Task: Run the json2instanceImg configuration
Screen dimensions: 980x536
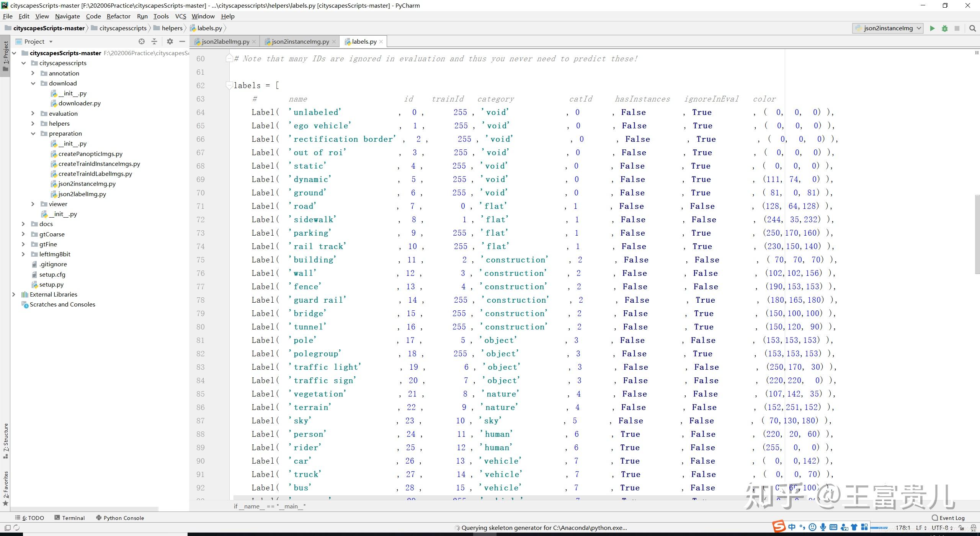Action: click(x=932, y=28)
